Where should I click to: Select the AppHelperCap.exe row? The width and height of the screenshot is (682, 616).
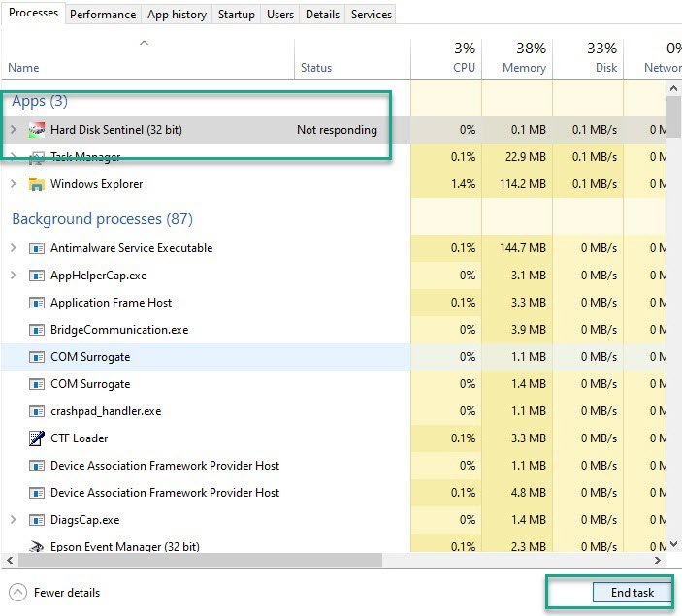[x=333, y=276]
